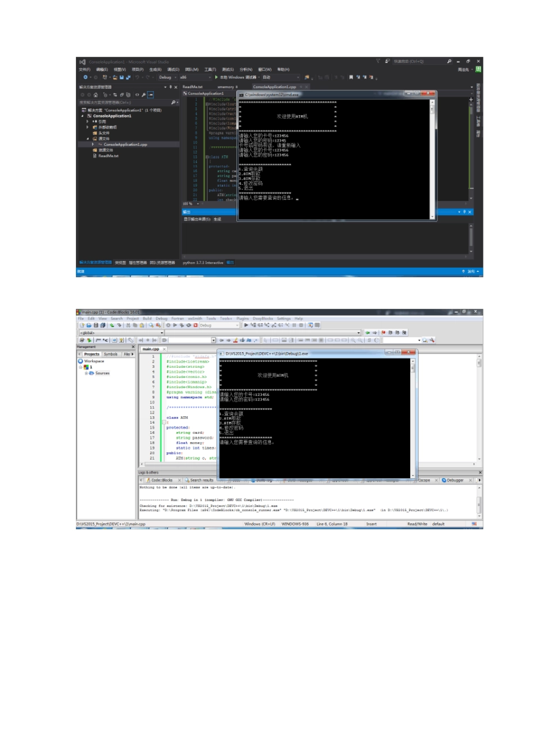Open Plugins menu in Code::Blocks

243,318
